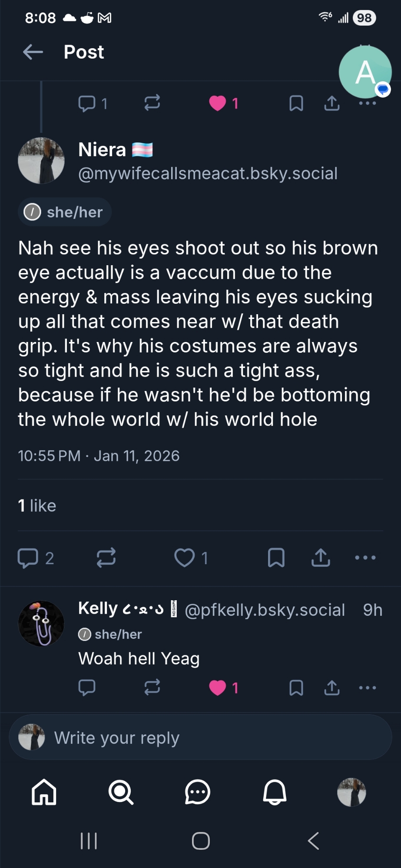Like Niera's main post
401x868 pixels.
pyautogui.click(x=185, y=558)
